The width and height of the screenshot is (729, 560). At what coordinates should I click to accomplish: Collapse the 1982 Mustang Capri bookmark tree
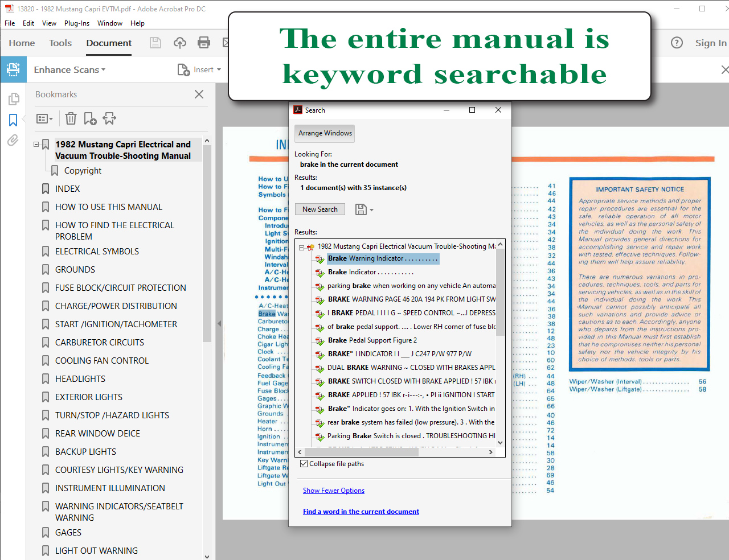pos(36,145)
